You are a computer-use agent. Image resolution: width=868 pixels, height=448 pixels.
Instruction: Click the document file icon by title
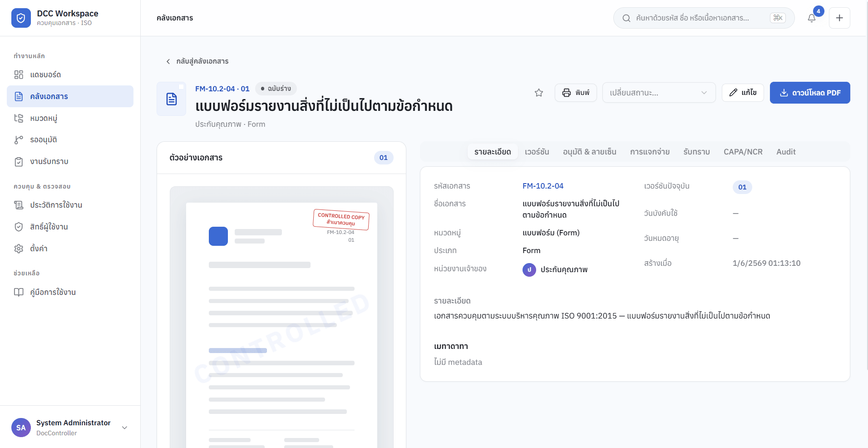pyautogui.click(x=172, y=99)
